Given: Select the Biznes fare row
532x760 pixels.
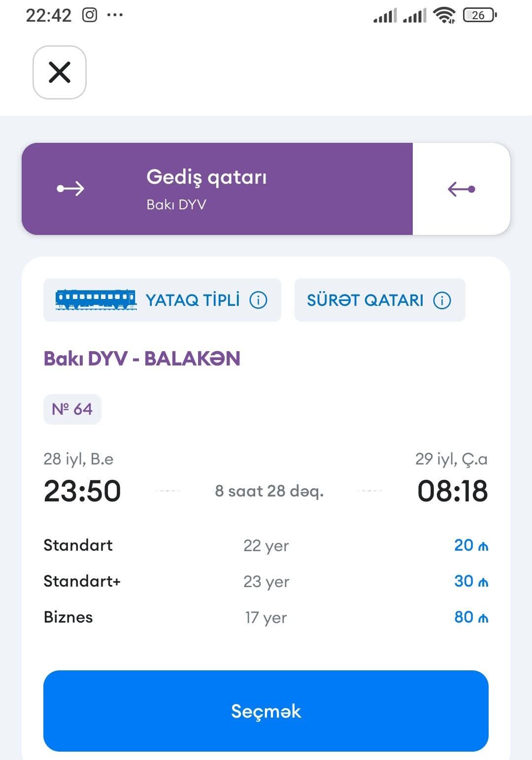Looking at the screenshot, I should [266, 617].
